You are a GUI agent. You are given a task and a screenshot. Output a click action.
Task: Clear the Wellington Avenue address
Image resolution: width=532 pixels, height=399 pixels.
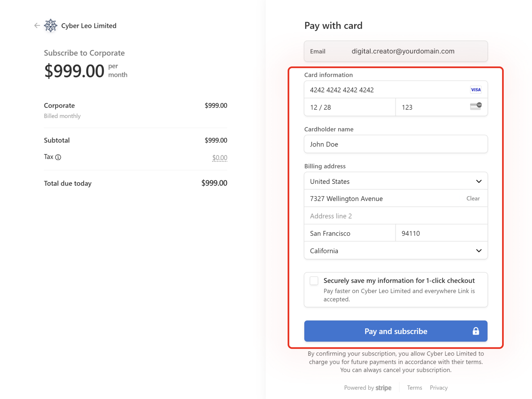(x=473, y=199)
